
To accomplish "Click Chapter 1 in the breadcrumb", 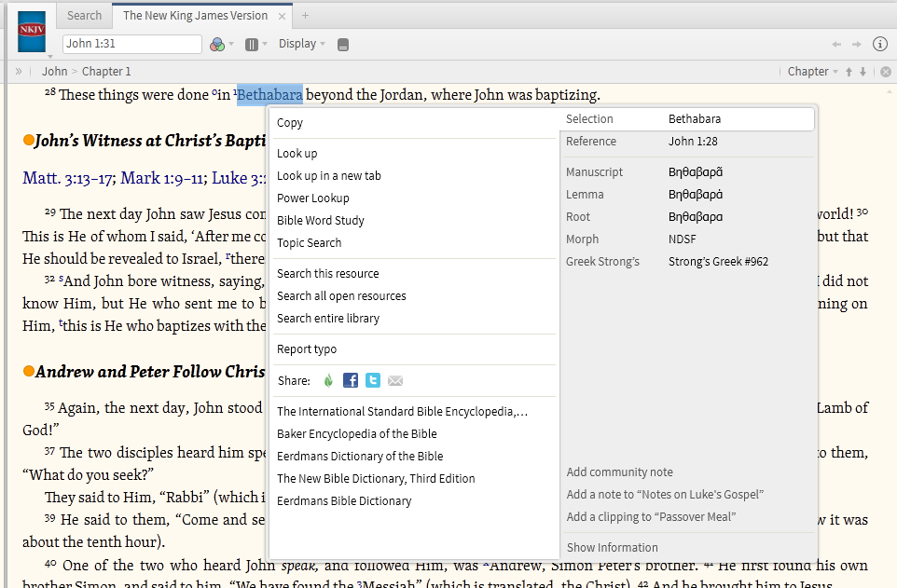I will [x=106, y=72].
